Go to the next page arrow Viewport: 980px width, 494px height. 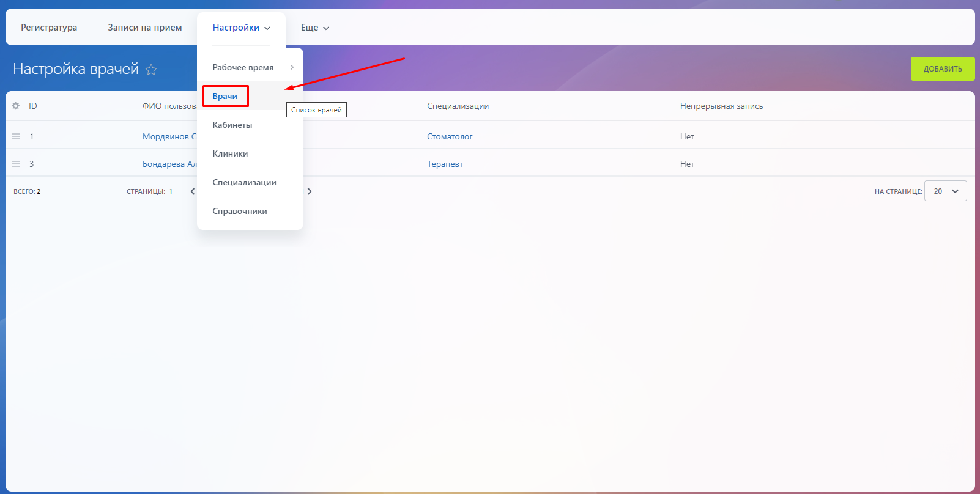point(310,191)
